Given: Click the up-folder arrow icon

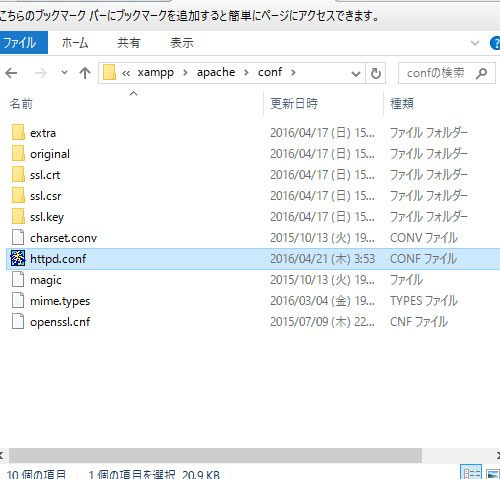Looking at the screenshot, I should [85, 73].
